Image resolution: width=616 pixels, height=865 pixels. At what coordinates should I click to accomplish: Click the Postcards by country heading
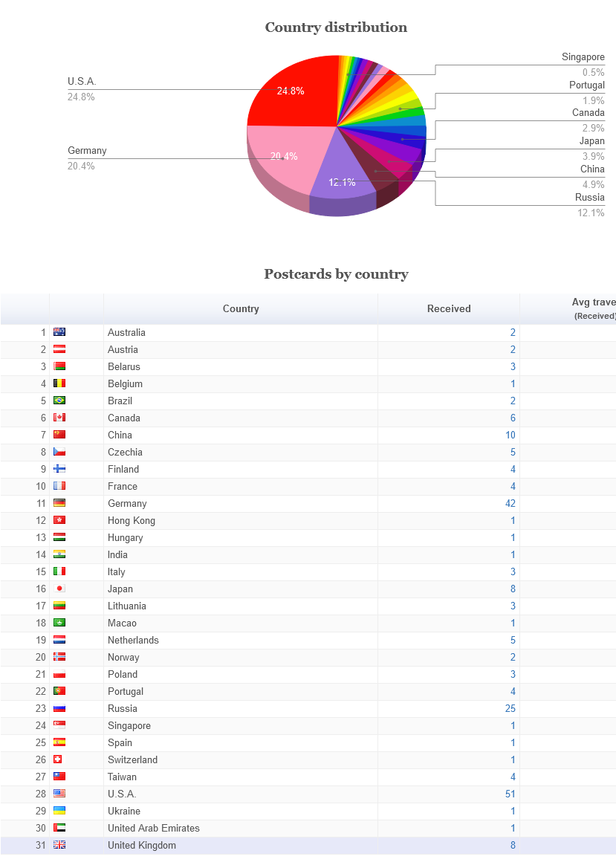[x=336, y=273]
